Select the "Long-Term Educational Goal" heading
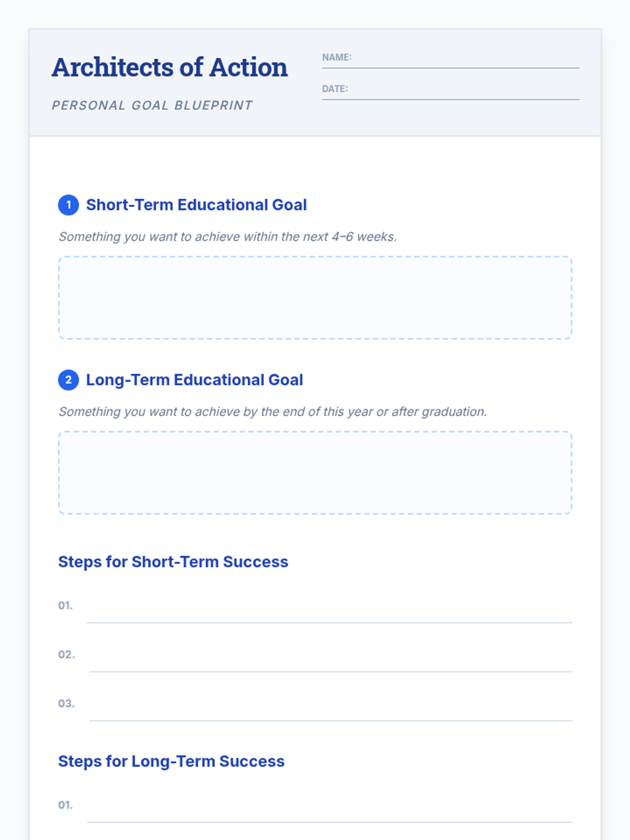The image size is (630, 840). 194,380
